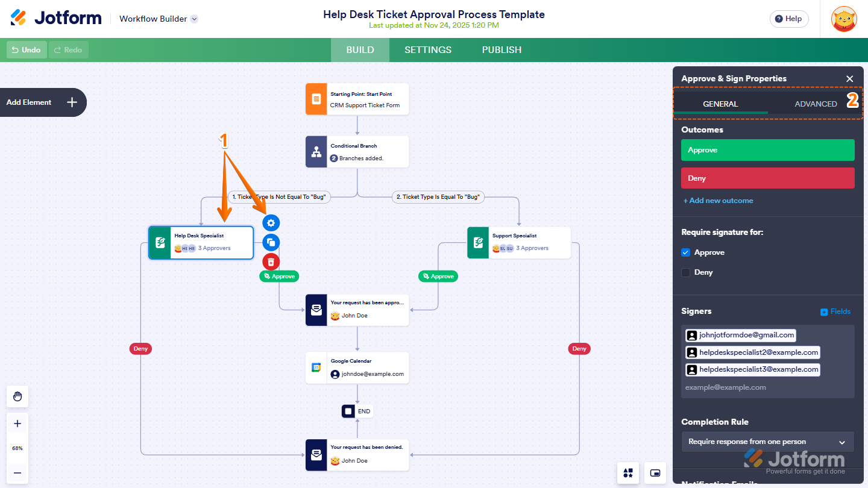Duplicate the Help Desk Specialist node
This screenshot has height=488, width=868.
[271, 242]
